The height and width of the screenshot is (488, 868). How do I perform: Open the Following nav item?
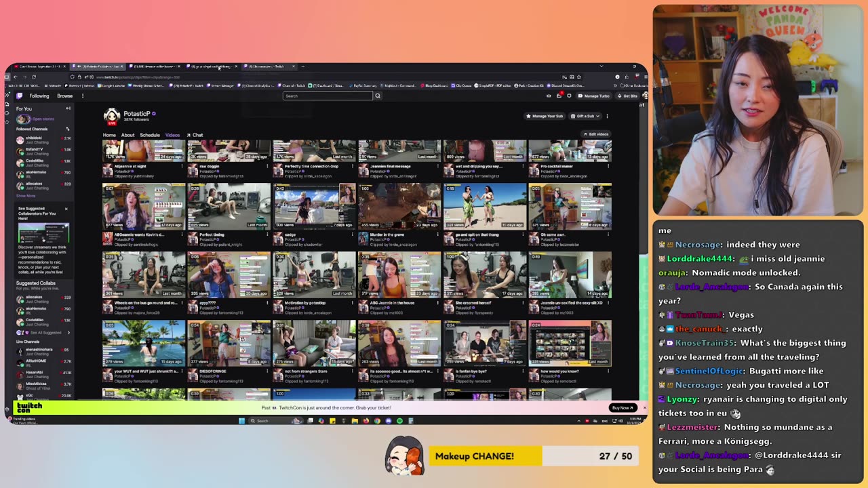[x=39, y=96]
